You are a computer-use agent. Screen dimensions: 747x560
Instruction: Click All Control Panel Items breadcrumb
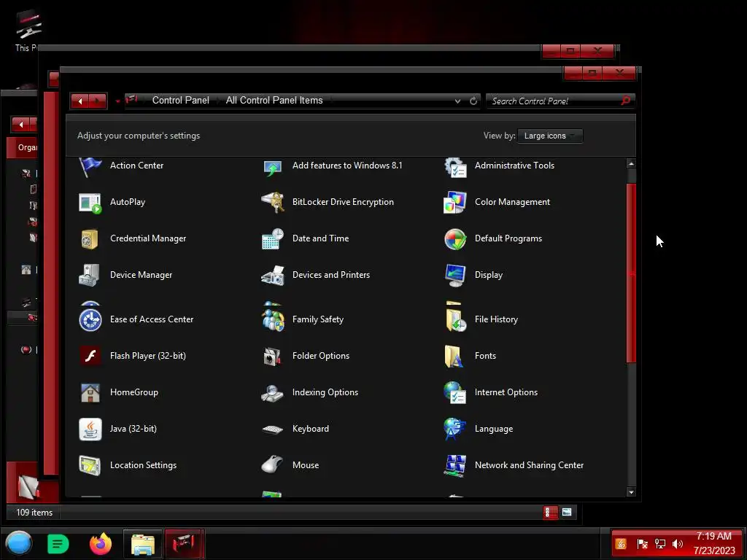[x=274, y=101]
